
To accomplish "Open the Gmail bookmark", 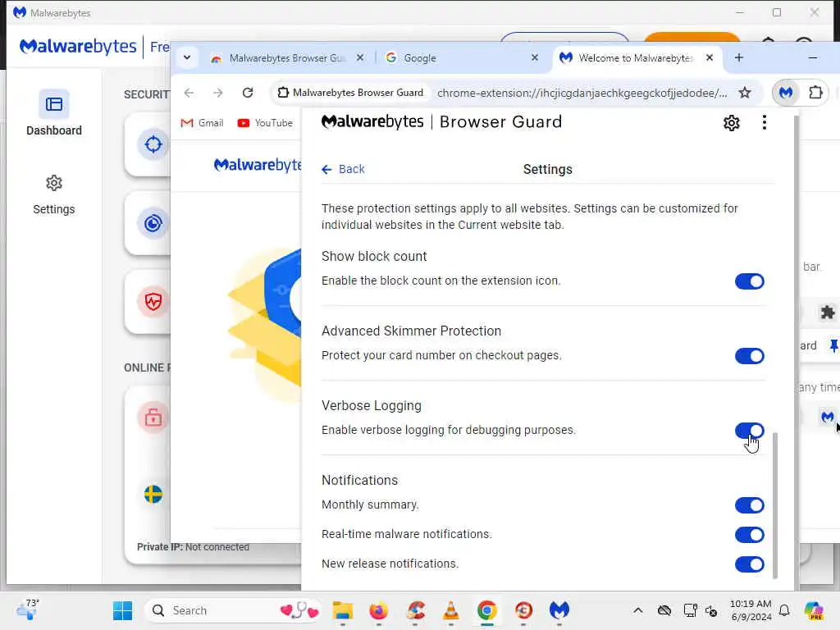I will coord(202,123).
